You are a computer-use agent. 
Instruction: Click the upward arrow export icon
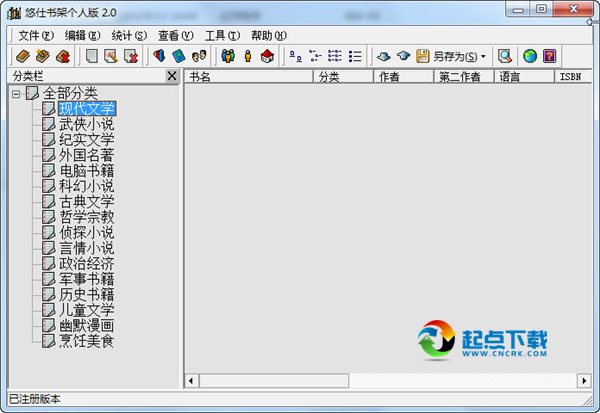(403, 56)
